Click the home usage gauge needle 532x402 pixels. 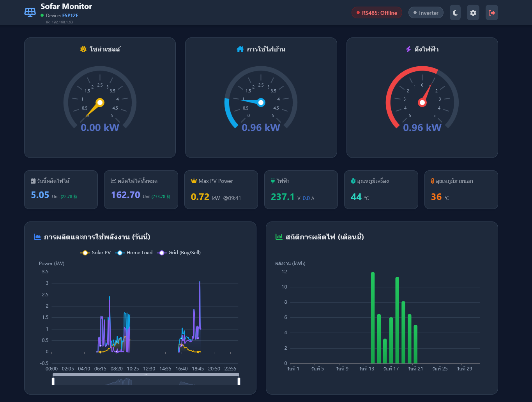click(251, 102)
